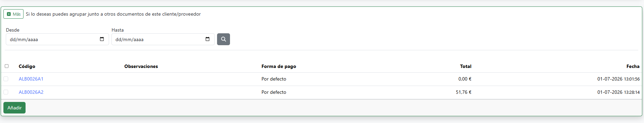The image size is (644, 123).
Task: Click the magnifier search icon button
Action: 224,39
